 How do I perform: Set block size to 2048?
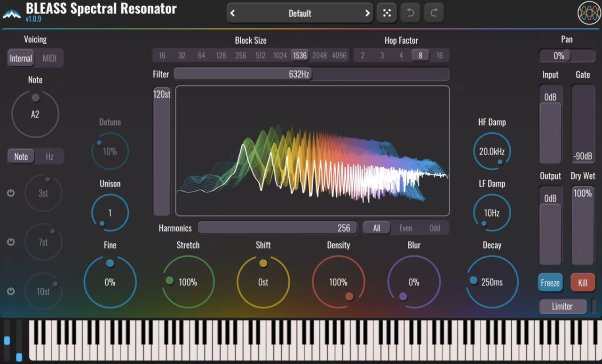coord(319,55)
